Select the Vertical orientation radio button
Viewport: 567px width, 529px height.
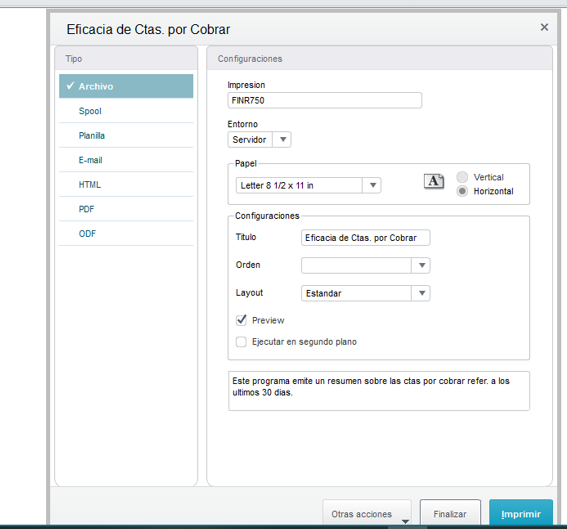pyautogui.click(x=462, y=177)
